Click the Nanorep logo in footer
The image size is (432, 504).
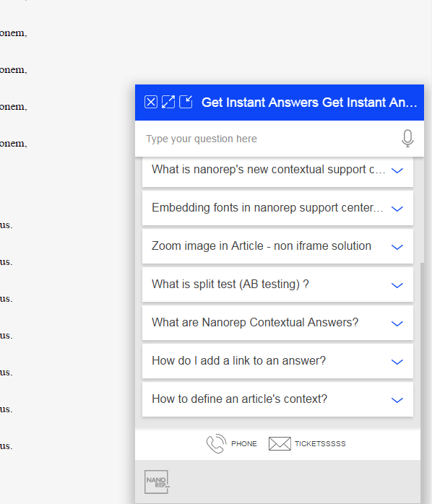[157, 482]
